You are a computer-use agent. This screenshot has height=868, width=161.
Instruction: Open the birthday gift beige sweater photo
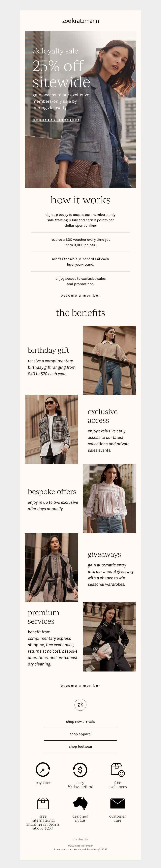coord(109,360)
